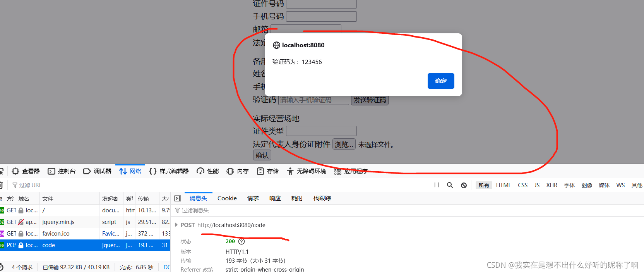Click the 证件类型 input field
The height and width of the screenshot is (272, 644).
pos(321,131)
